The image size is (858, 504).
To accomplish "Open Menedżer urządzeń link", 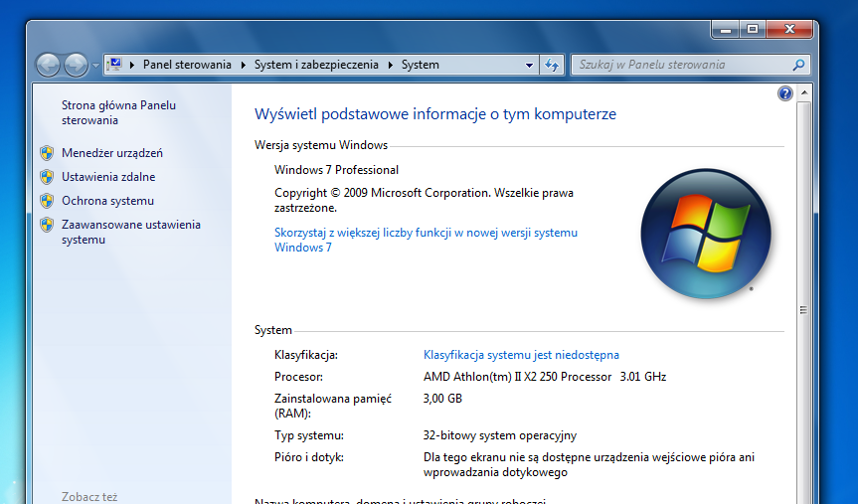I will pyautogui.click(x=112, y=153).
